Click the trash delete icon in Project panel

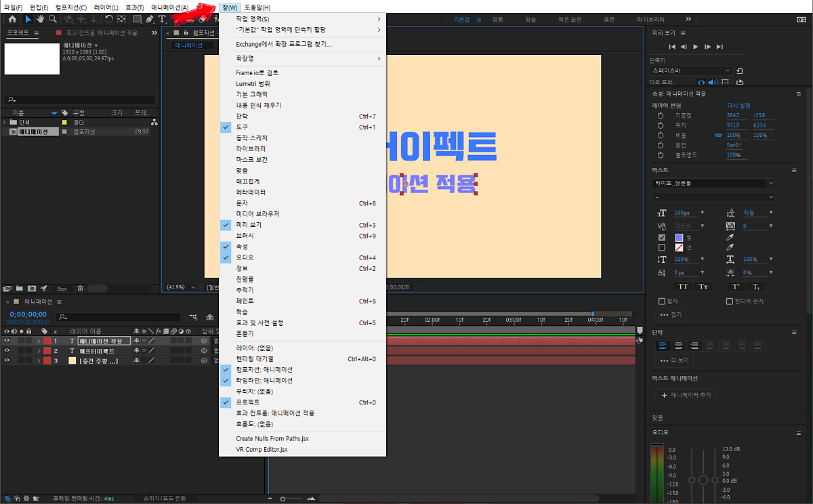80,288
